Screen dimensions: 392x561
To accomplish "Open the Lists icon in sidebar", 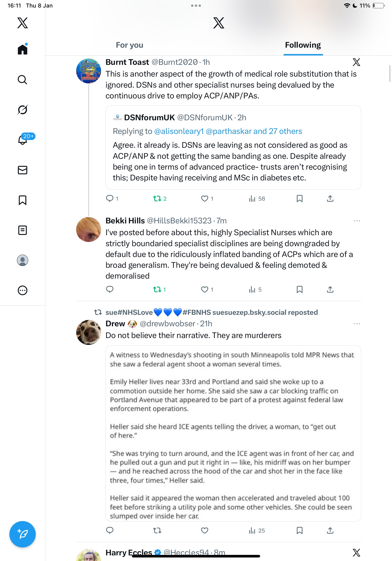I will (23, 230).
